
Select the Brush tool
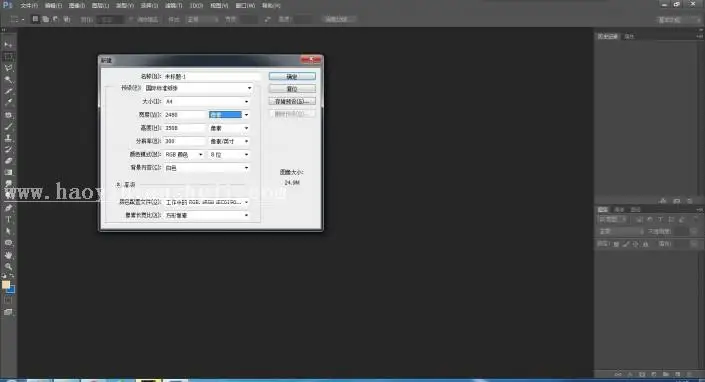[8, 127]
